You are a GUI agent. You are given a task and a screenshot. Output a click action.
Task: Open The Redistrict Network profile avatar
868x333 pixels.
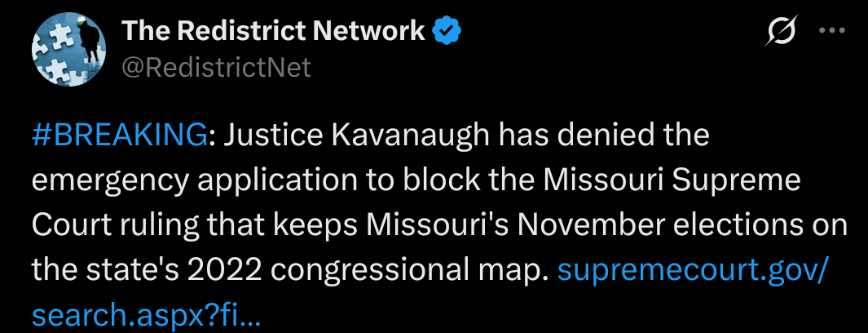tap(70, 51)
